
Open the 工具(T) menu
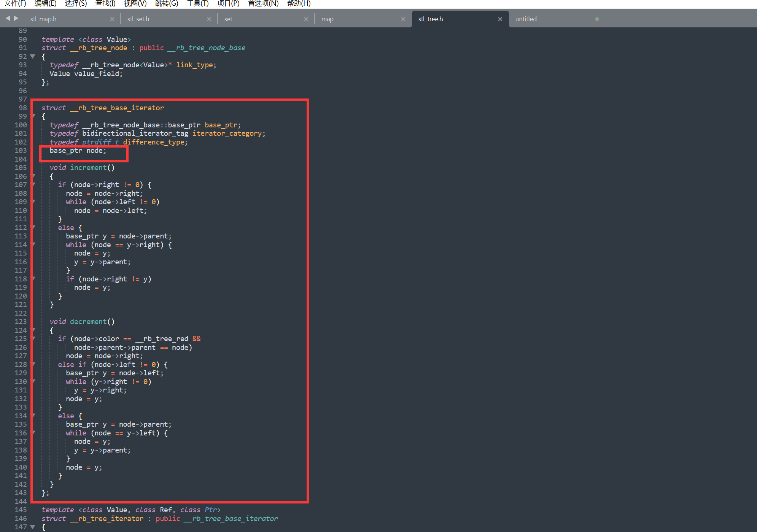(197, 3)
